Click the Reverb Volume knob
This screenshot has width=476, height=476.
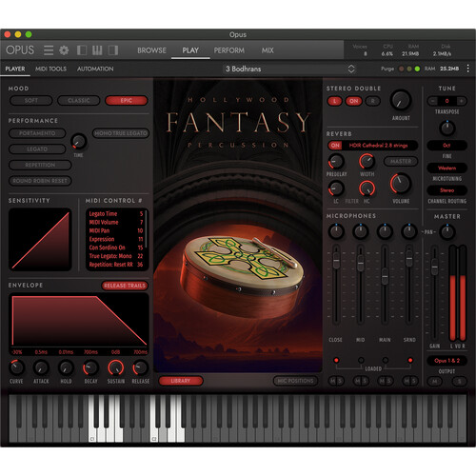click(x=401, y=184)
